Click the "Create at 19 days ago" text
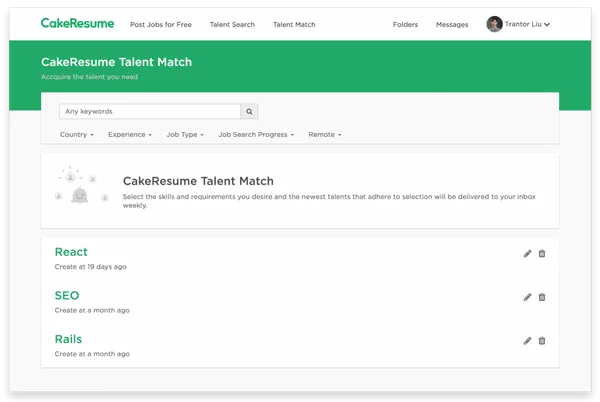This screenshot has height=402, width=600. (90, 267)
